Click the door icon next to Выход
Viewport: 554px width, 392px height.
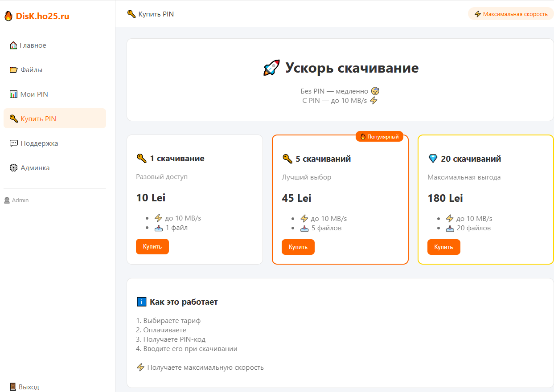point(12,387)
